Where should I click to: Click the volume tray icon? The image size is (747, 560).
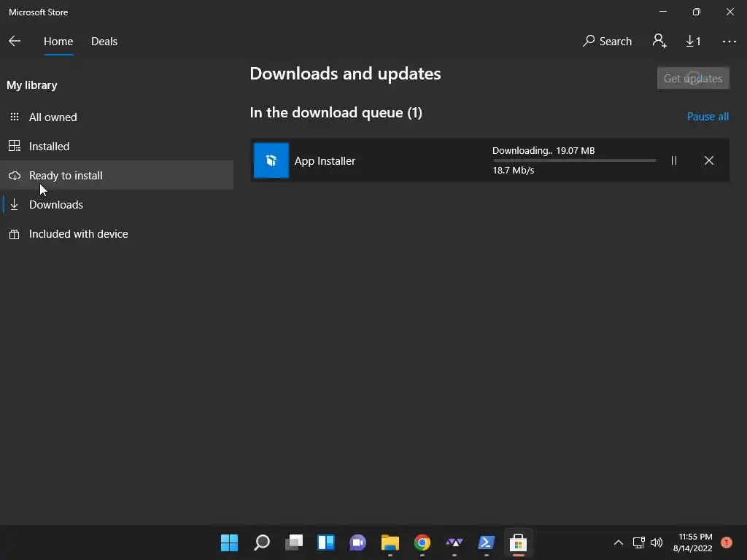pos(657,542)
